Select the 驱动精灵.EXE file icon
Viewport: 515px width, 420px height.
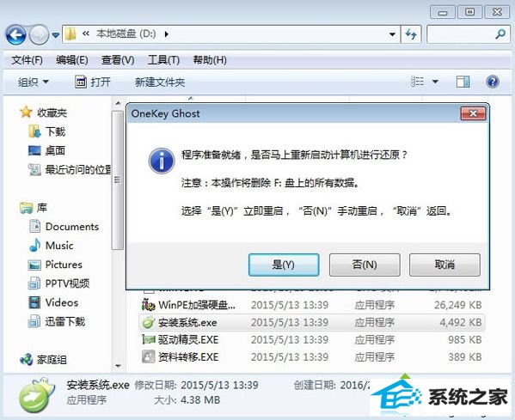click(x=148, y=339)
